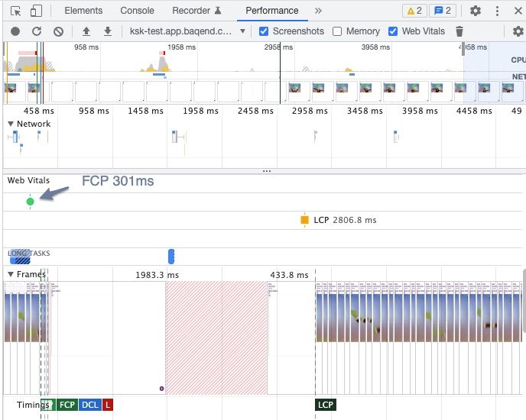Open the DevTools settings gear
This screenshot has height=420, width=526.
(x=476, y=11)
